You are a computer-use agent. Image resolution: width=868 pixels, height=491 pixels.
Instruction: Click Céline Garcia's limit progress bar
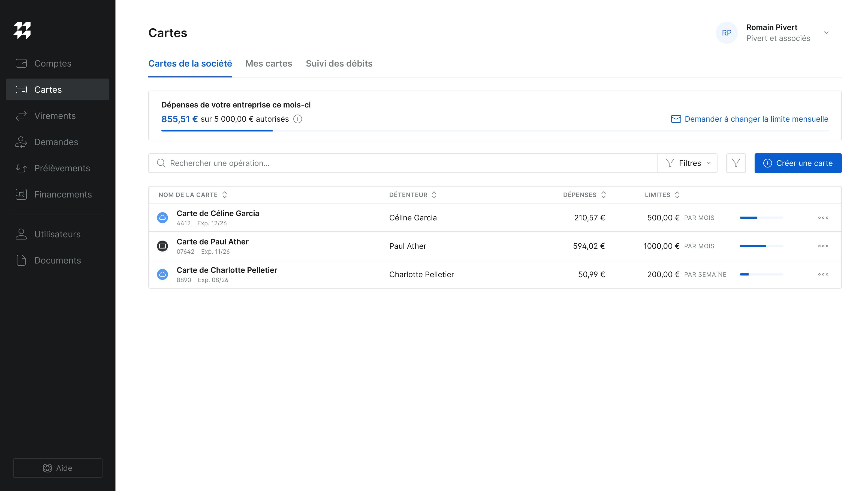click(761, 218)
